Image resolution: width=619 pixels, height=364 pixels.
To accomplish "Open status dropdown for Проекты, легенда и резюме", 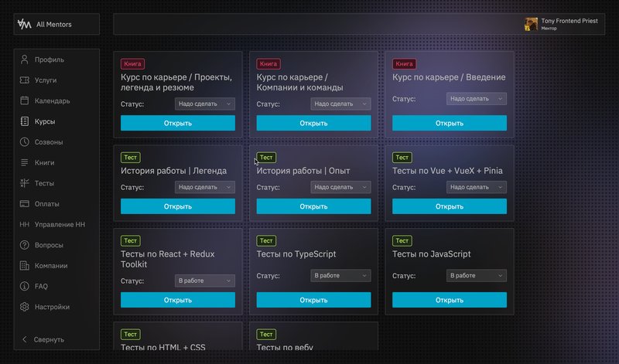I will click(x=204, y=104).
